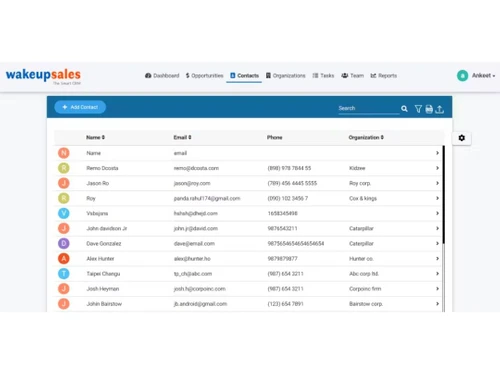Expand the Alex Hunter row chevron
This screenshot has height=375, width=500.
[x=437, y=258]
